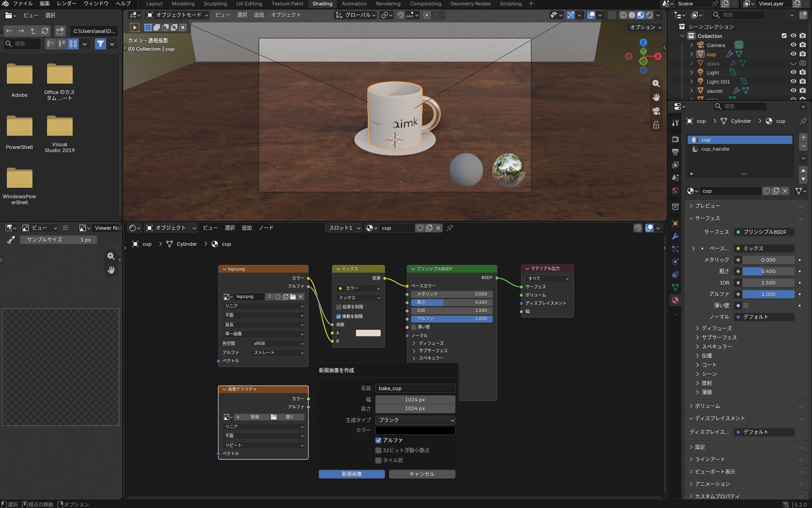Click the back arrow in file browser
The height and width of the screenshot is (508, 812).
click(9, 31)
